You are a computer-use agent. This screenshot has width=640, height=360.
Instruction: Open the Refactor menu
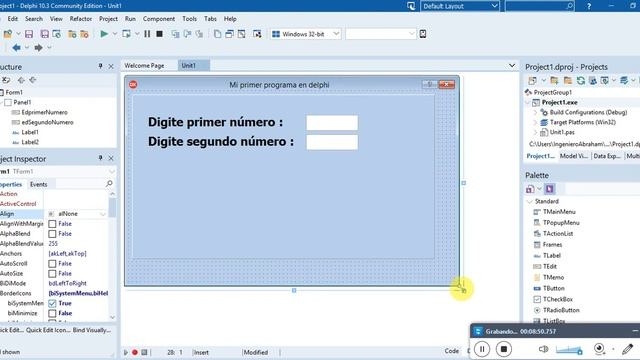coord(80,19)
